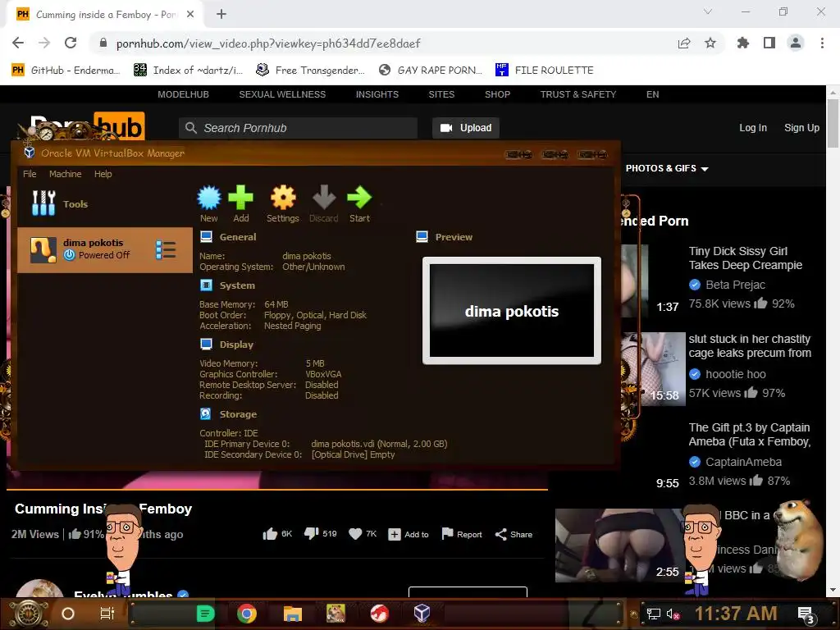Click the Log In link

pos(753,128)
